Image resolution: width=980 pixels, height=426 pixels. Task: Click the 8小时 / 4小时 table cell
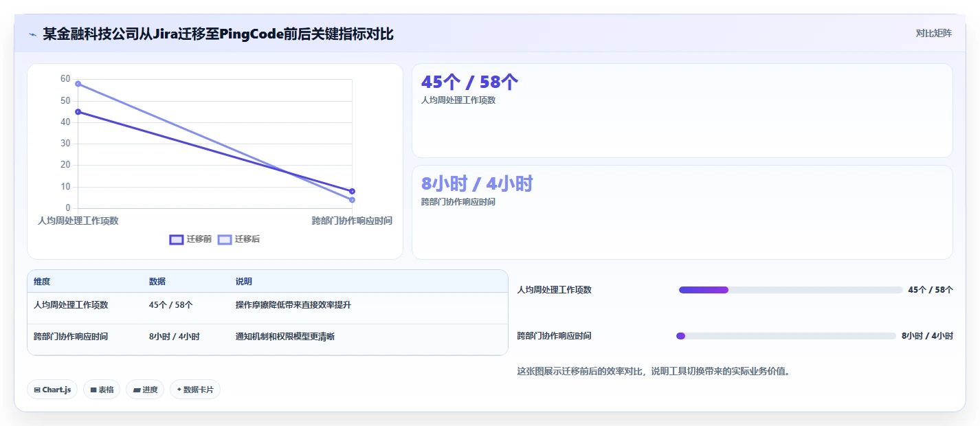click(175, 337)
